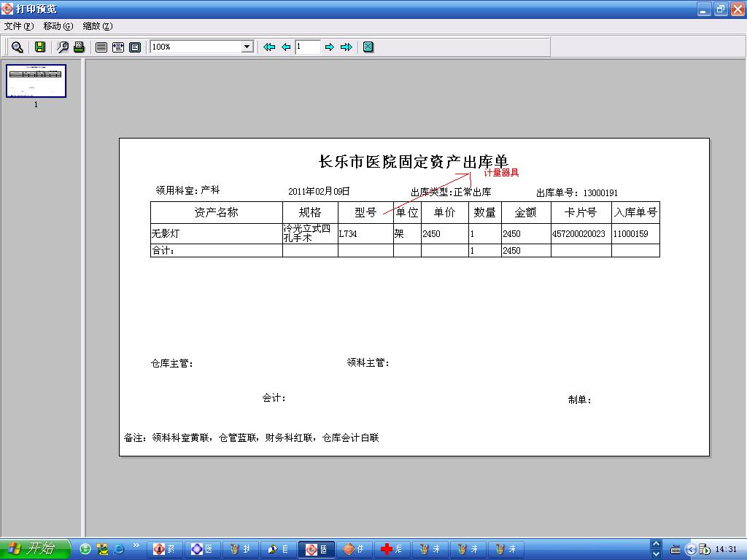The image size is (747, 560).
Task: Expand quick launch chevron
Action: pyautogui.click(x=136, y=545)
